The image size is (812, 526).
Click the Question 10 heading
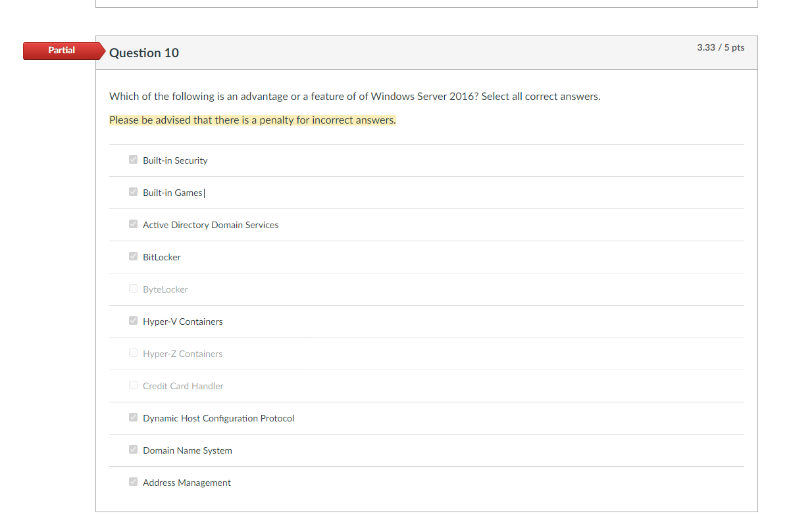(x=144, y=53)
